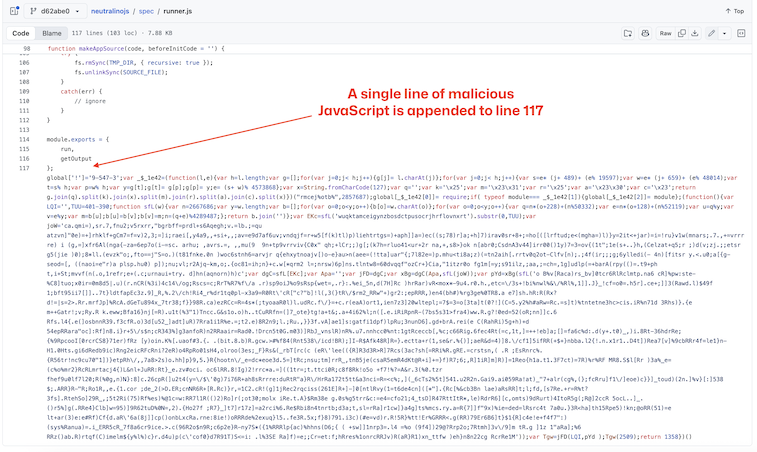Select line number 107
This screenshot has width=757, height=452.
pos(24,72)
